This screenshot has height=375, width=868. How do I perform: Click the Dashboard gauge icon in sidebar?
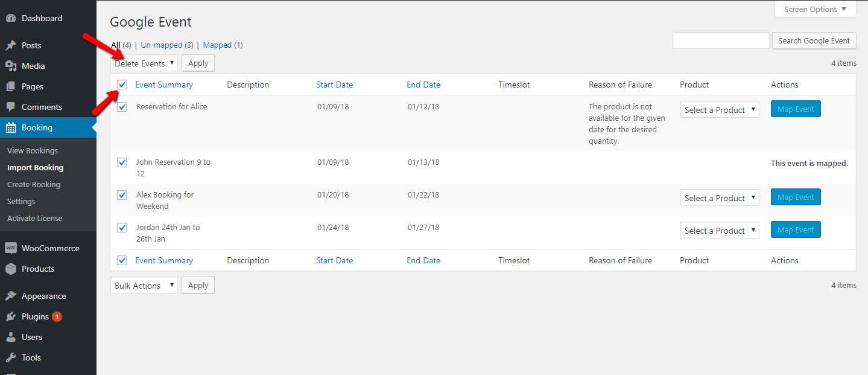tap(11, 19)
